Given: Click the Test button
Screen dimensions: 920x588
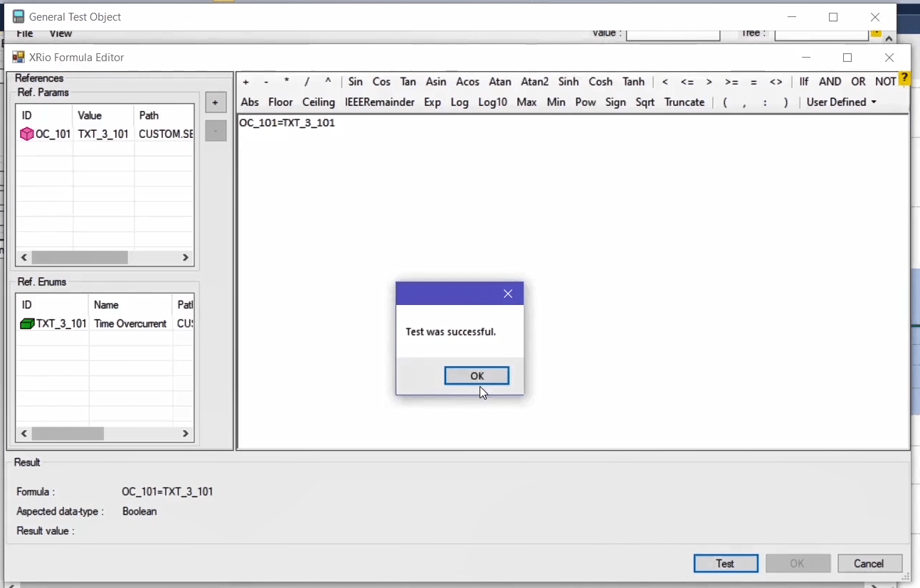Looking at the screenshot, I should [x=725, y=563].
